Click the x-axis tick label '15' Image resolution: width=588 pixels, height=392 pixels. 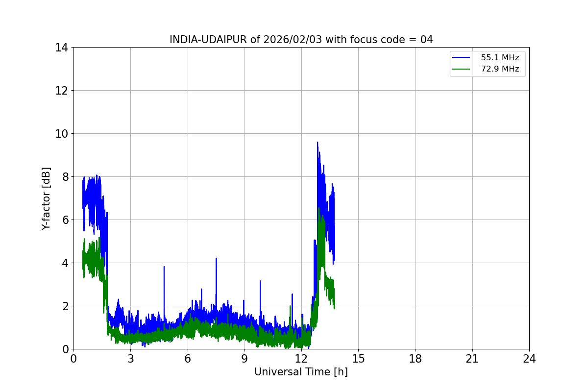(x=358, y=359)
